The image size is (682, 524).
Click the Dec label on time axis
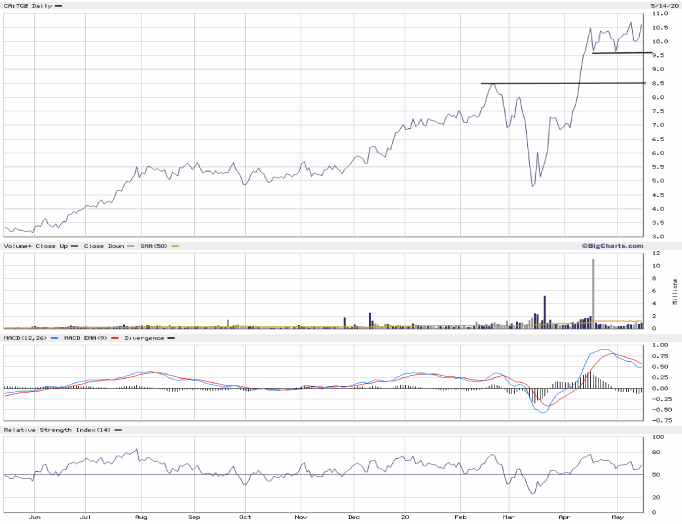point(353,518)
